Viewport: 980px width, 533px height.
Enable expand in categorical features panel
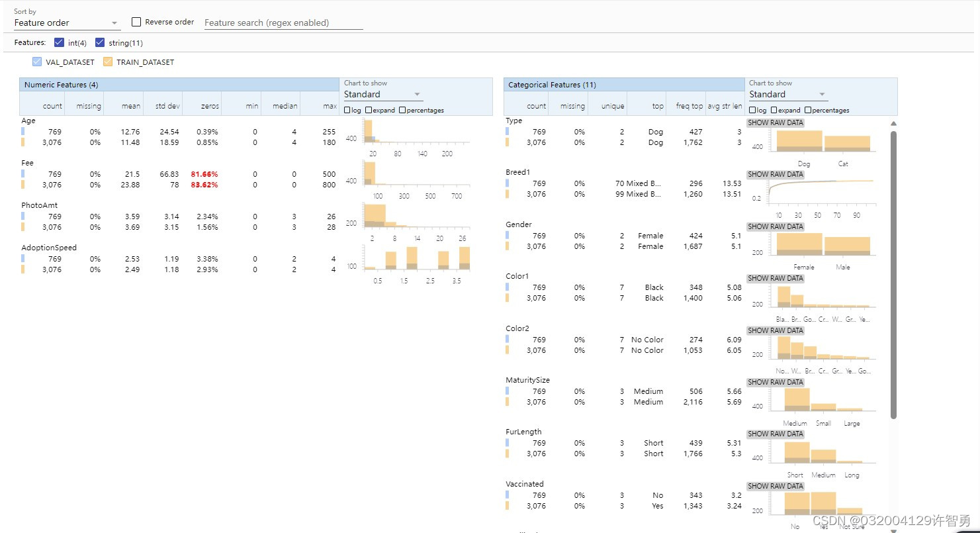pos(774,111)
